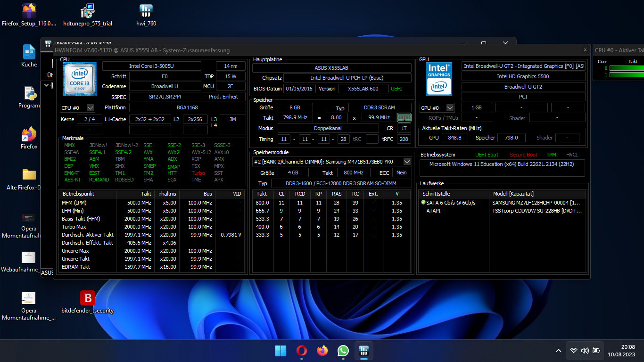Click the Modell [Kapazität] column header
This screenshot has width=644, height=362.
(537, 194)
